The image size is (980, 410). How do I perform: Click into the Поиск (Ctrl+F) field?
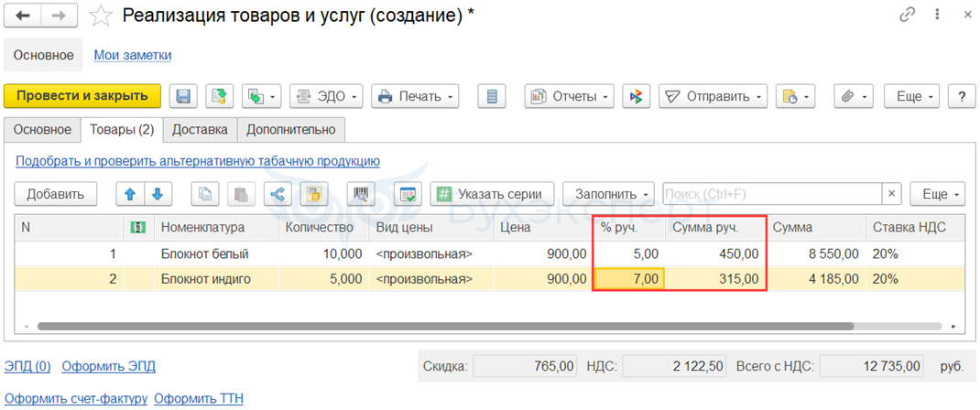(x=772, y=194)
